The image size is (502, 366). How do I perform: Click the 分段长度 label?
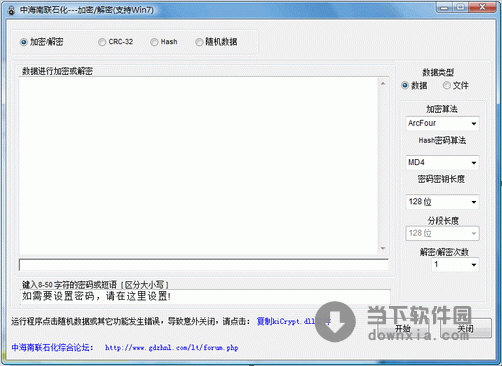[443, 220]
